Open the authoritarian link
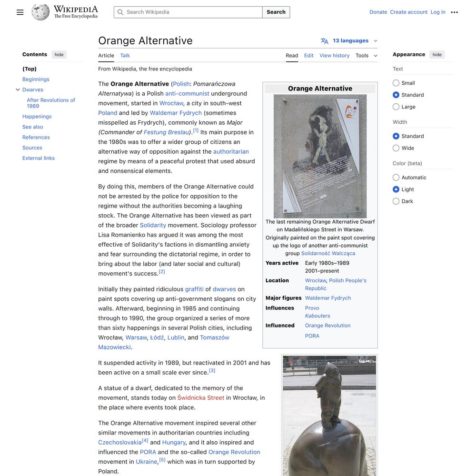 (231, 151)
